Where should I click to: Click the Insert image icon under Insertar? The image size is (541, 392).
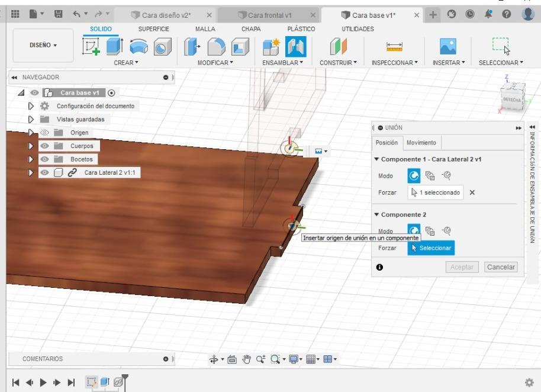(447, 47)
